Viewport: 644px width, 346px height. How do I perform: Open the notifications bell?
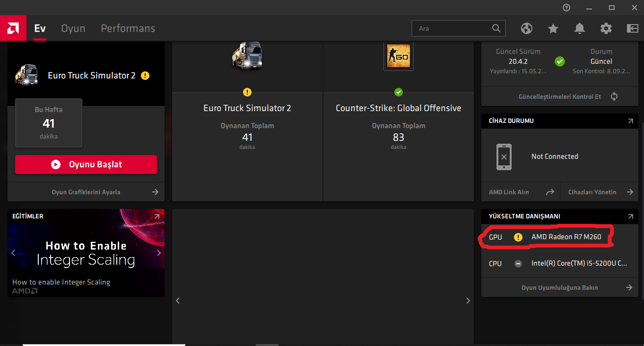[x=580, y=28]
